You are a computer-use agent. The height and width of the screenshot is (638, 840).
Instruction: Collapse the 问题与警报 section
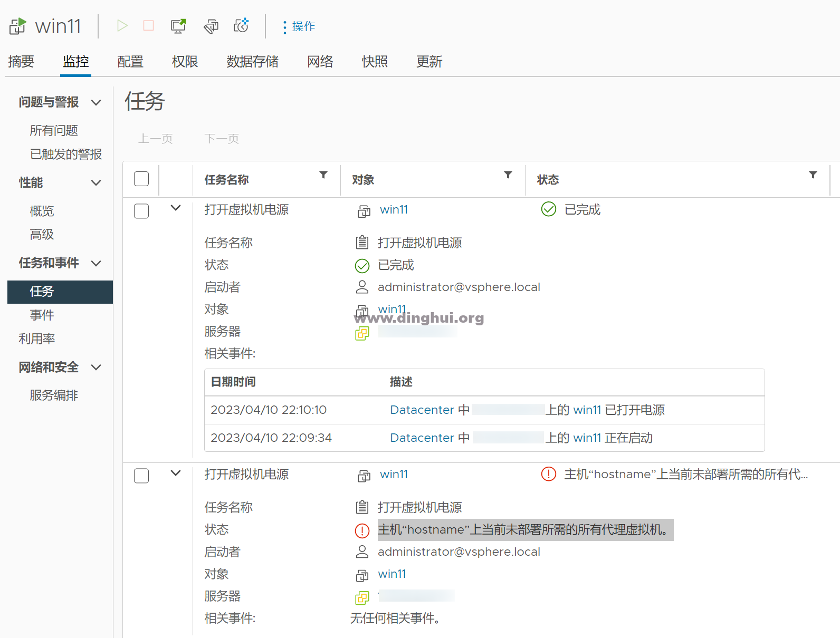[96, 102]
